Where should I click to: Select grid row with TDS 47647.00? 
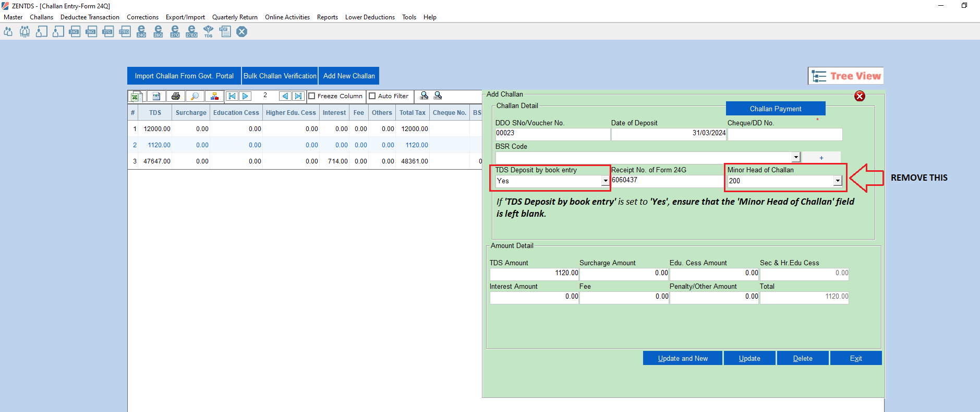tap(305, 161)
